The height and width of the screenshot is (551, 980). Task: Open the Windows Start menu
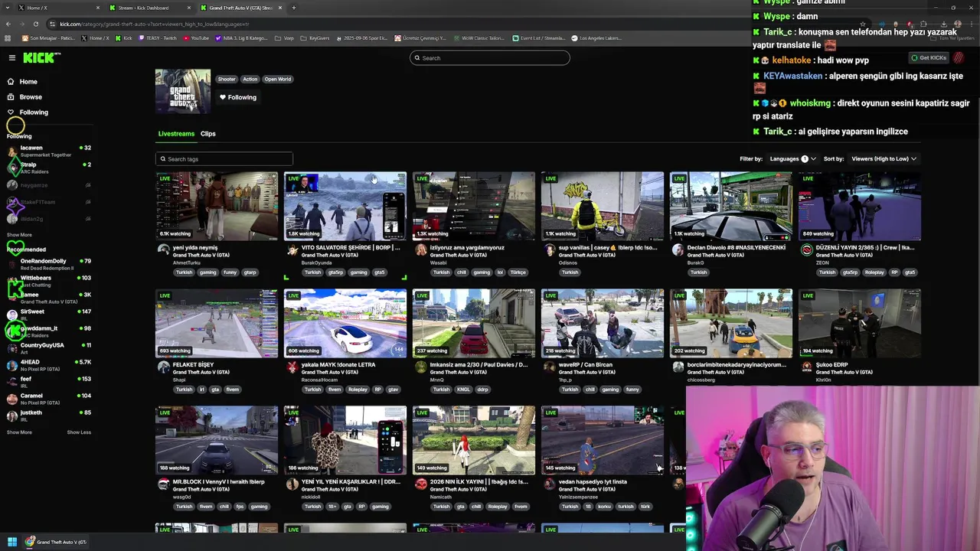pos(12,542)
